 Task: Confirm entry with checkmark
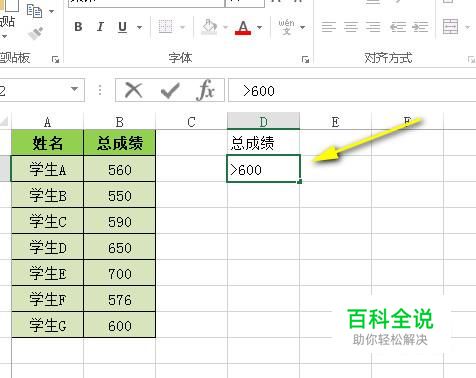[170, 91]
